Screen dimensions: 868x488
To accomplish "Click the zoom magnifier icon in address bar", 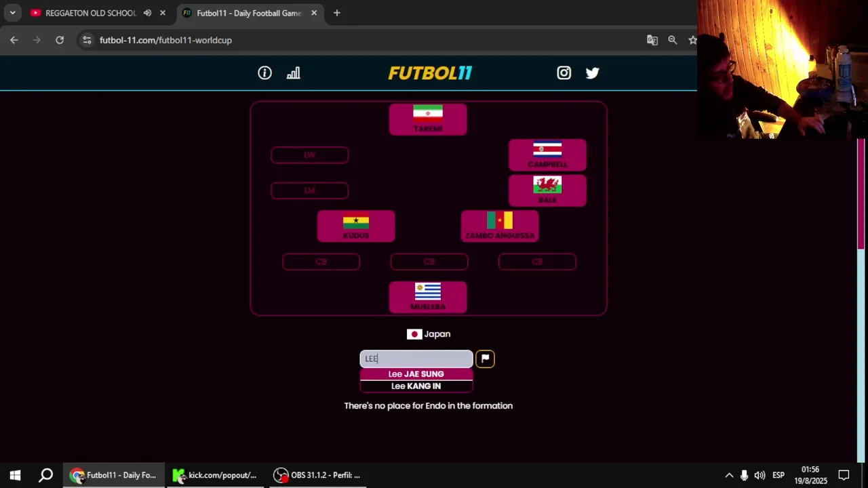I will 673,40.
